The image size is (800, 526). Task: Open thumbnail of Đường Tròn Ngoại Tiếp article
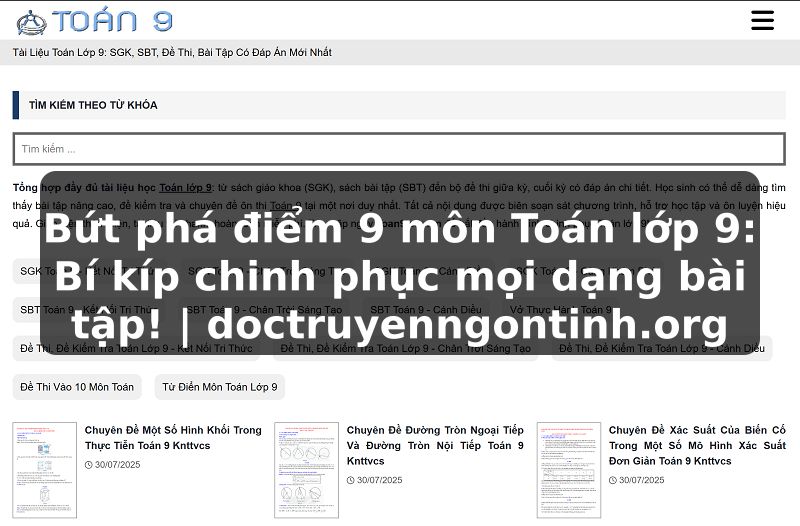[x=307, y=470]
